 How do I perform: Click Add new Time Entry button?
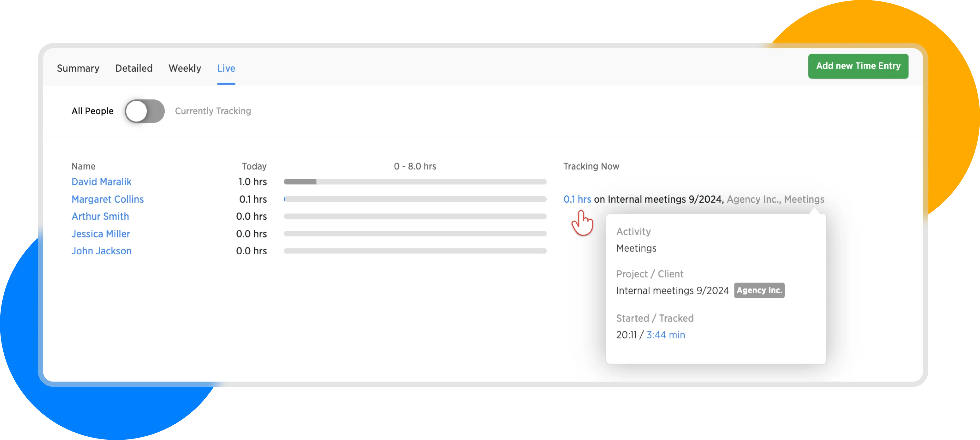click(858, 66)
